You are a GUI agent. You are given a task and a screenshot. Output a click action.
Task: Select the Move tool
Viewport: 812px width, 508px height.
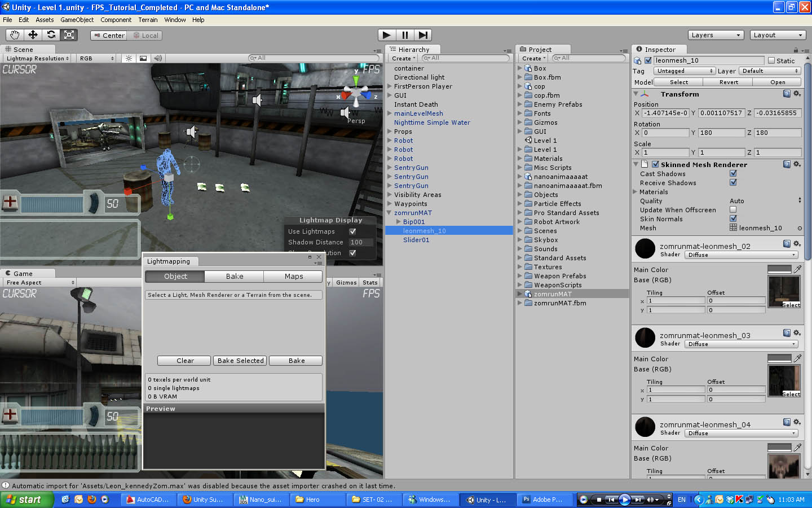point(33,34)
